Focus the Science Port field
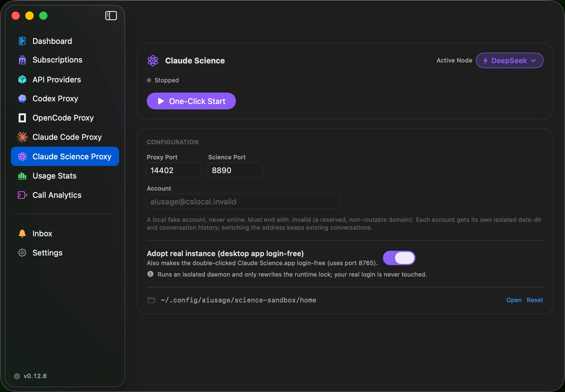This screenshot has height=392, width=565. tap(235, 170)
